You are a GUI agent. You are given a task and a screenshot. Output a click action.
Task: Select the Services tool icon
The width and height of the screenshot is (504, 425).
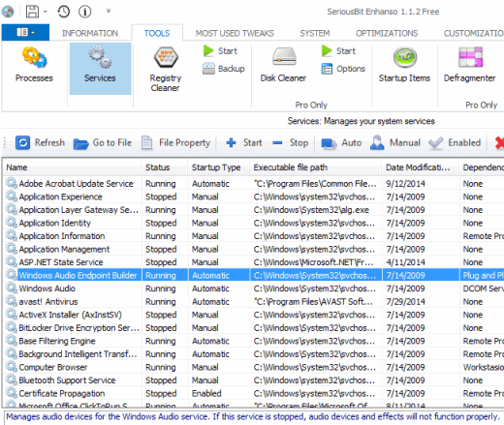pos(100,69)
